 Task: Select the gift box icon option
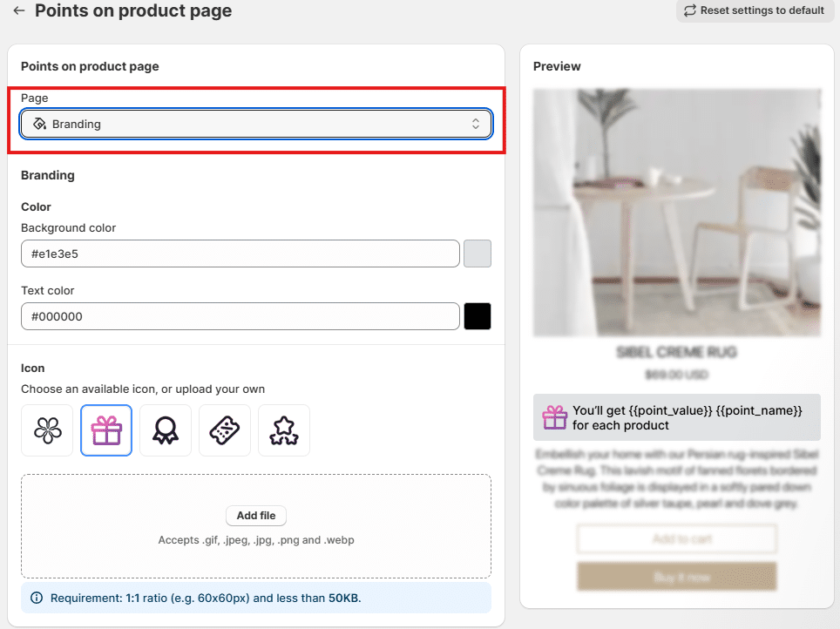coord(106,430)
